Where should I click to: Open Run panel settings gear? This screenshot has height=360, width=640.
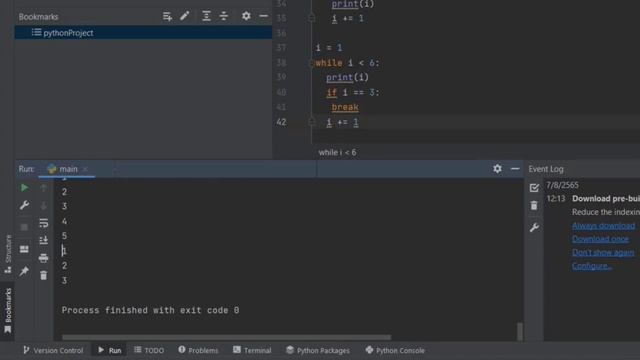click(x=497, y=169)
